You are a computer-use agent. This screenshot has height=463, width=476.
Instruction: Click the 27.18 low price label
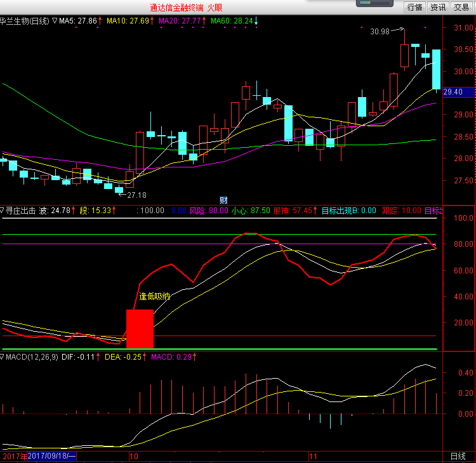[136, 195]
